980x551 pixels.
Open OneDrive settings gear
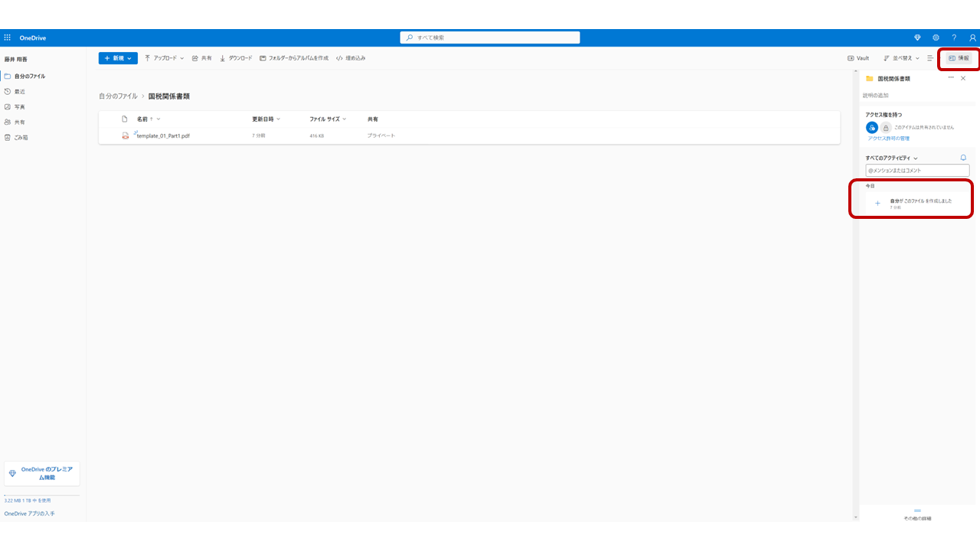point(936,37)
